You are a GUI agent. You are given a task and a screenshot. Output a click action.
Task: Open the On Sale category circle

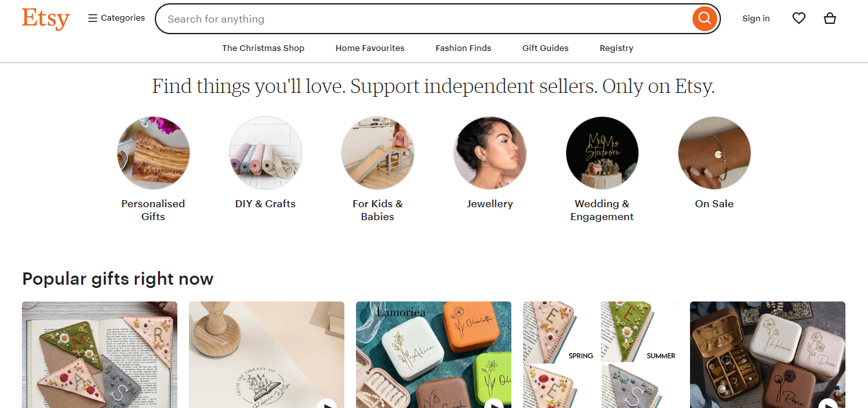(715, 153)
